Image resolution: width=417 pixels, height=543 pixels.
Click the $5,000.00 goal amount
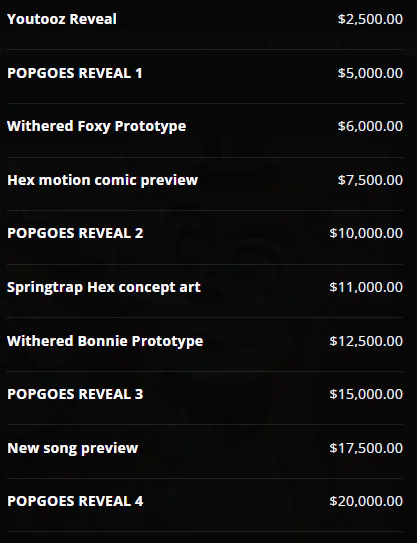click(x=370, y=73)
